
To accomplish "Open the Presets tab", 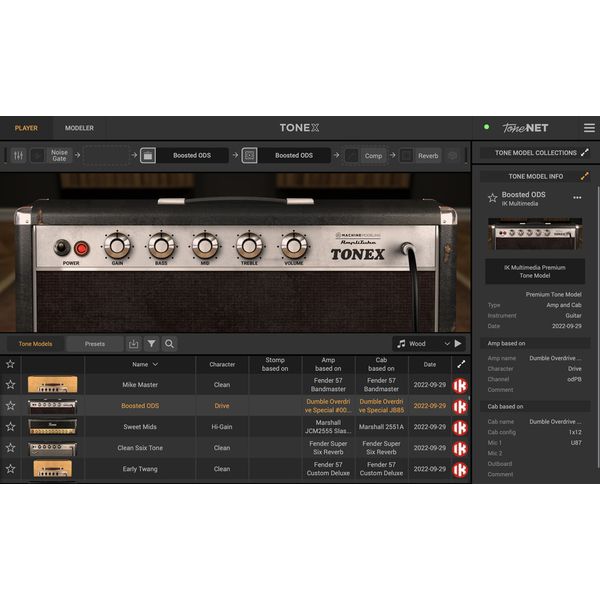I will 95,344.
